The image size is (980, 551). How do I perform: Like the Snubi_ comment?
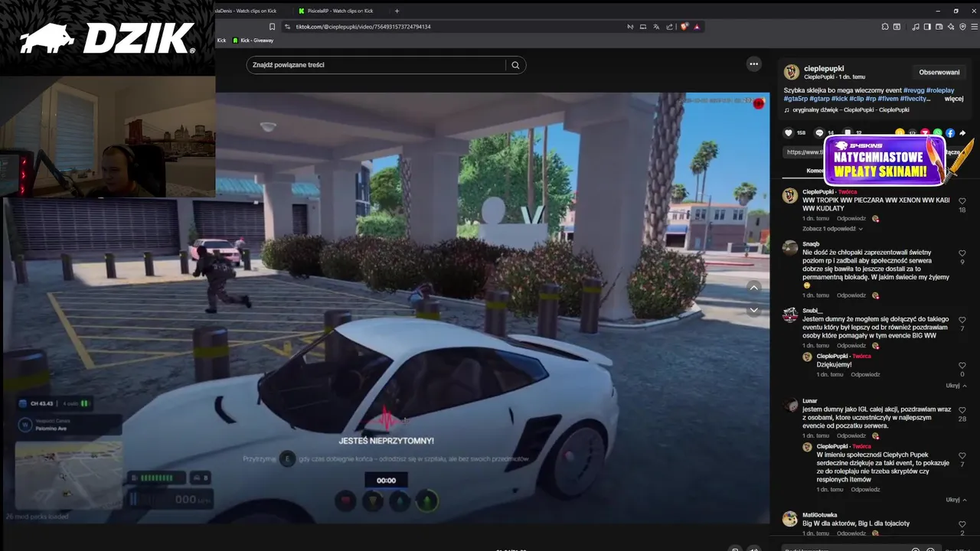962,320
